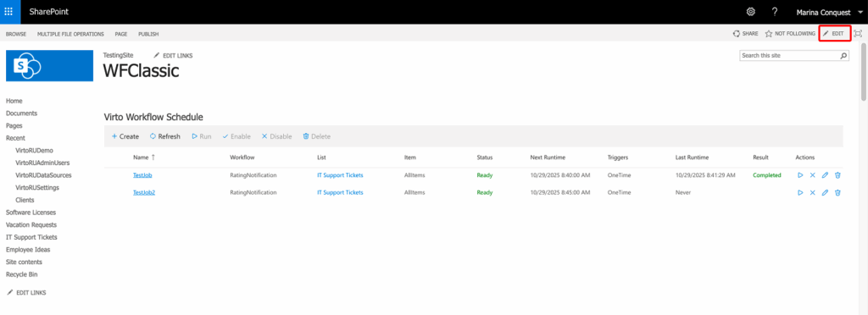Click the Workflow column header
Screen dimensions: 868x315
[242, 157]
